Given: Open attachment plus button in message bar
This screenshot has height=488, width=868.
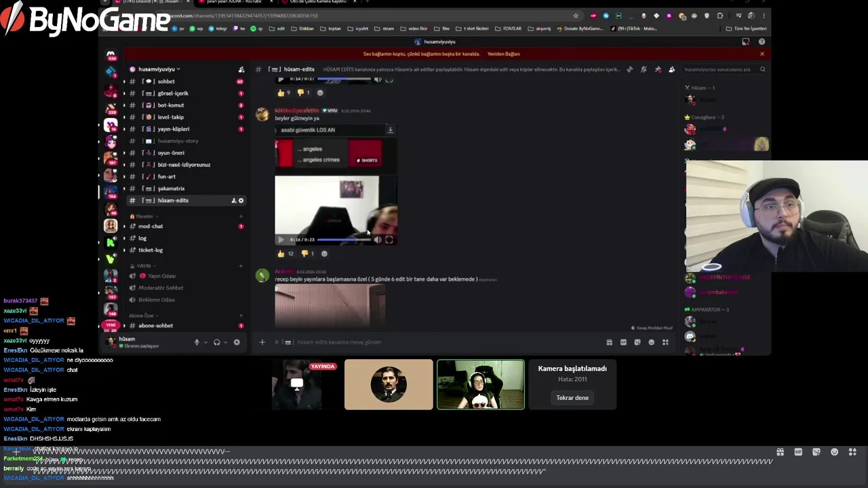Looking at the screenshot, I should point(262,342).
